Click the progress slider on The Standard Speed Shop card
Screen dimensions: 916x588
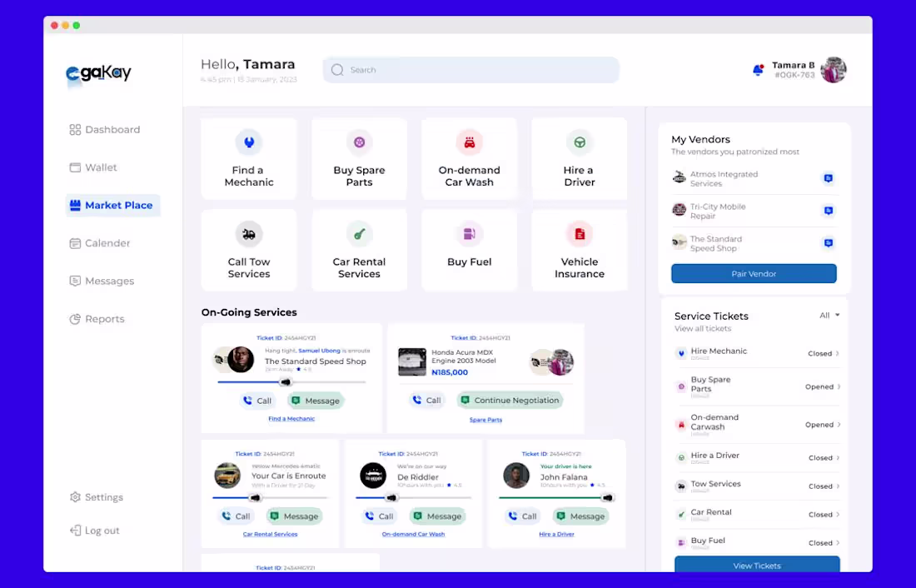click(286, 381)
